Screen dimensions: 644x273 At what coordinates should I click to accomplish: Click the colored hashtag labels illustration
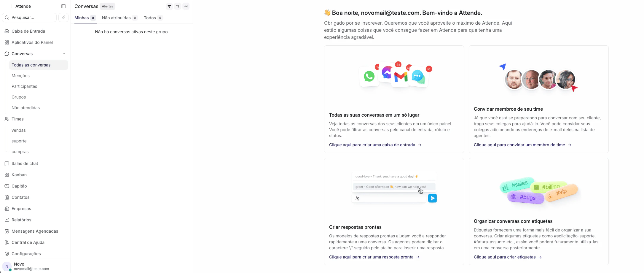[x=539, y=191]
